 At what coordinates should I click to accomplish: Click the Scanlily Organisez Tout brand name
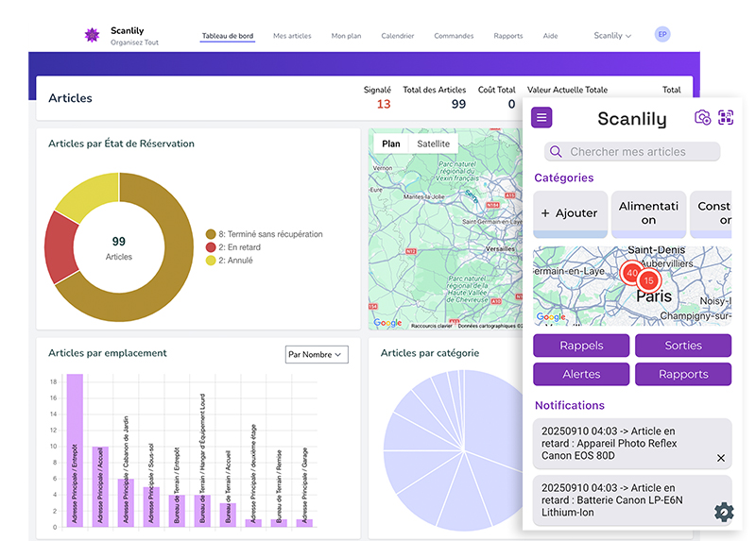[134, 36]
